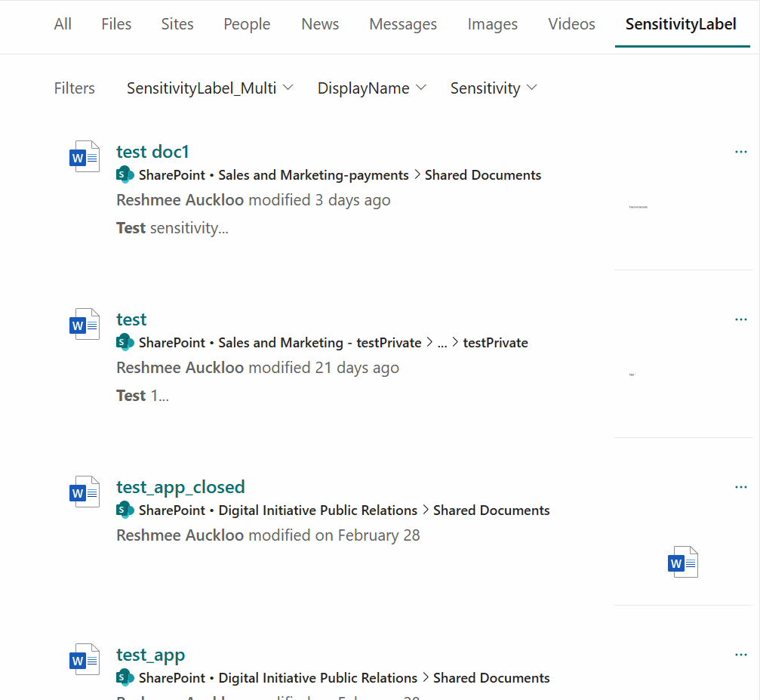Open the test doc1 document link
The width and height of the screenshot is (760, 700).
[152, 152]
